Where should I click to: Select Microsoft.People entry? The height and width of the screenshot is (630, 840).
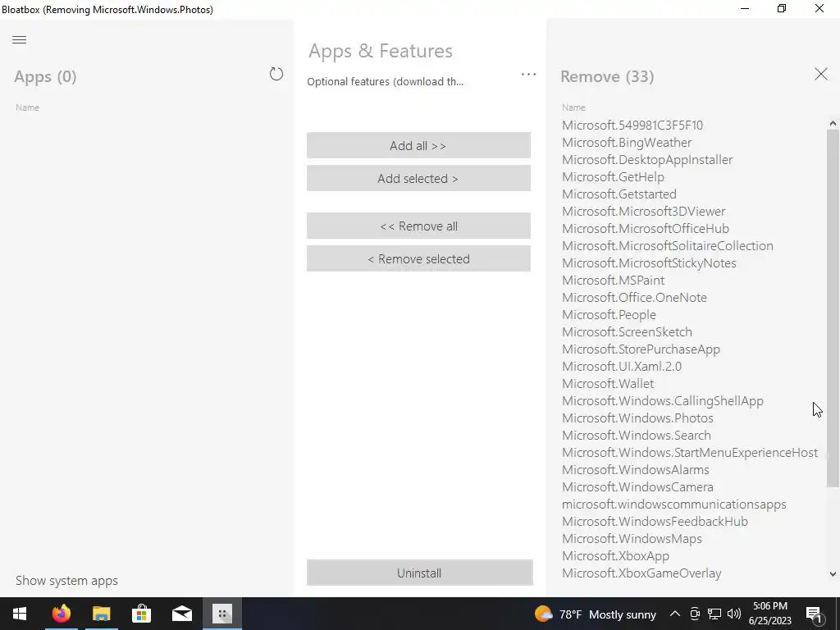click(609, 314)
